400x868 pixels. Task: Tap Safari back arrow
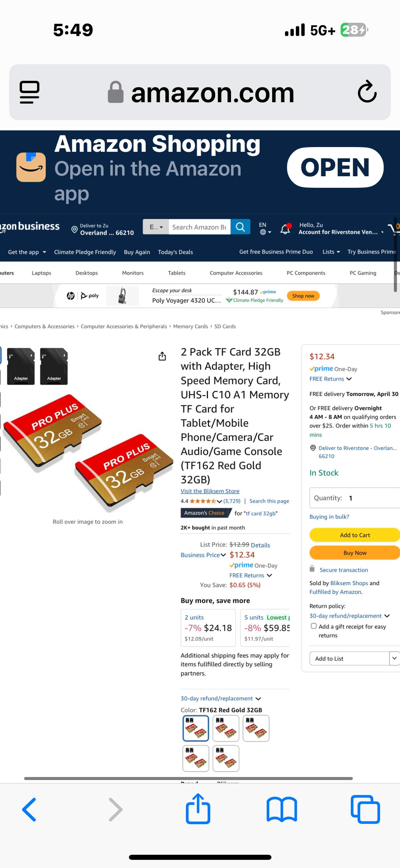point(30,810)
